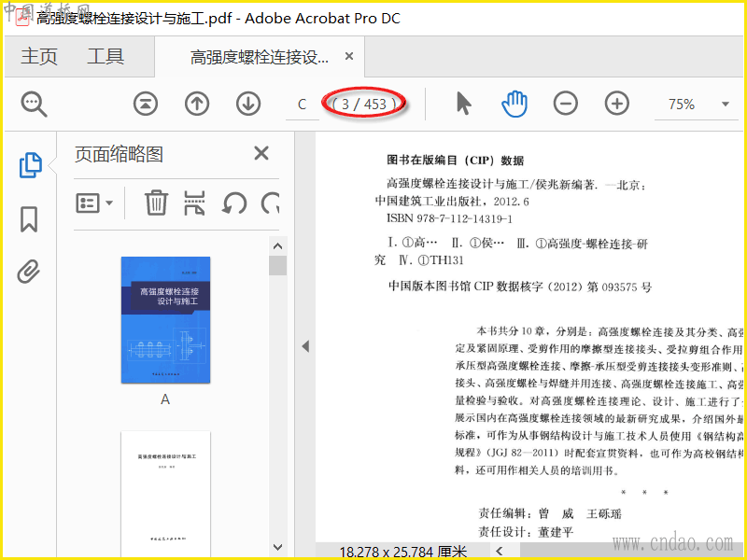
Task: Choose the selection arrow tool
Action: [x=463, y=104]
